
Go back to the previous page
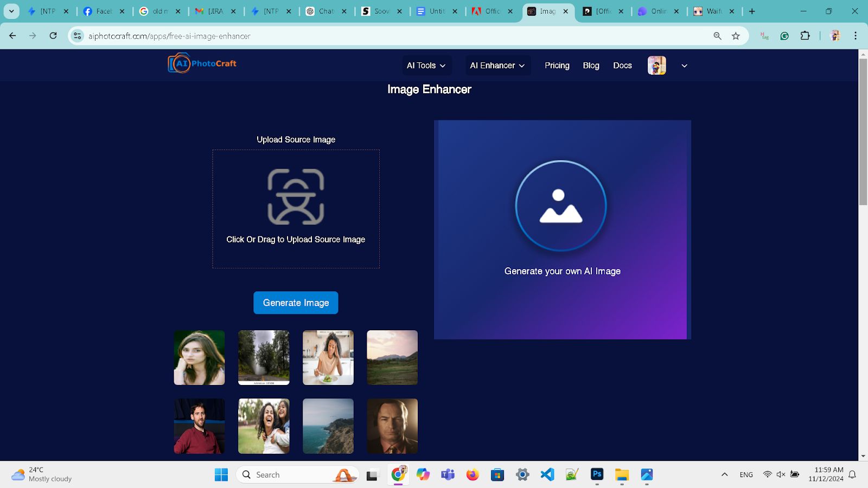(x=12, y=36)
